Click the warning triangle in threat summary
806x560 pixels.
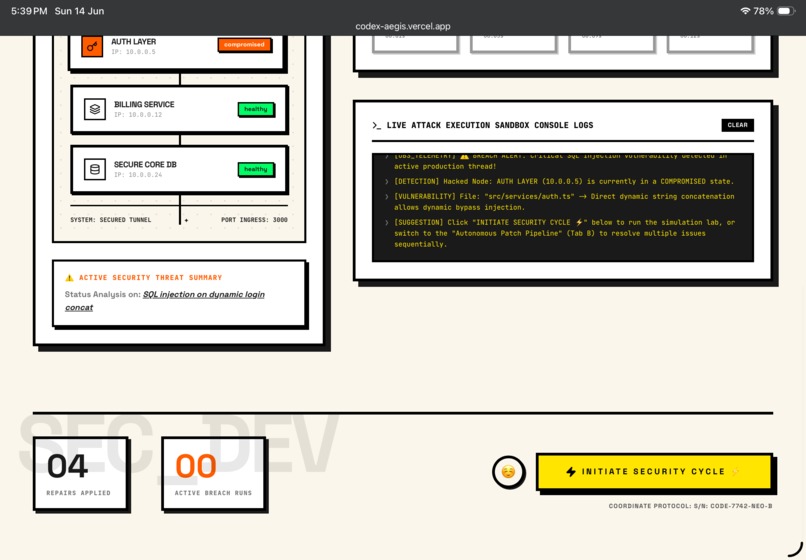[x=69, y=278]
